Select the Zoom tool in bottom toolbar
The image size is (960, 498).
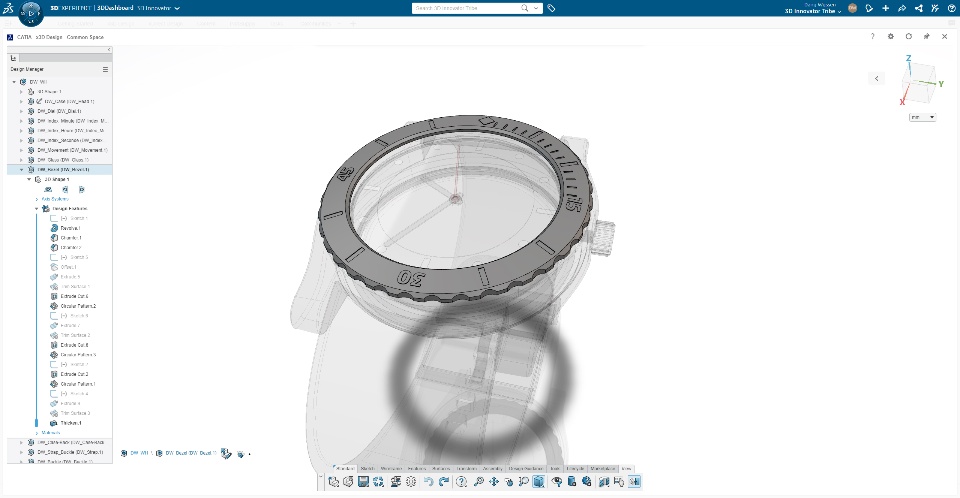pos(479,482)
